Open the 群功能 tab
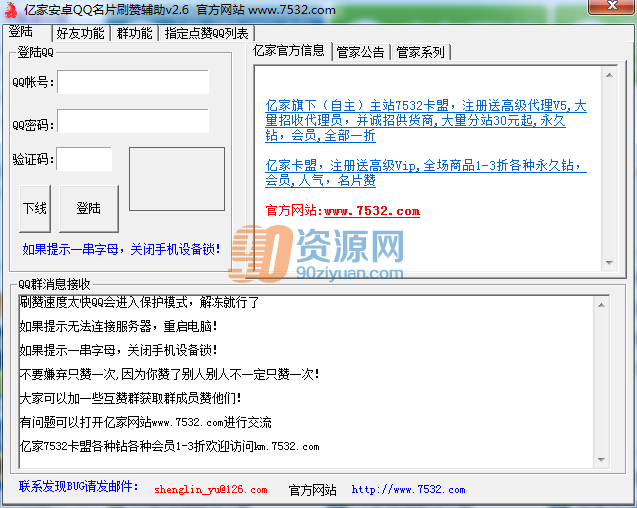This screenshot has width=637, height=508. [x=134, y=33]
